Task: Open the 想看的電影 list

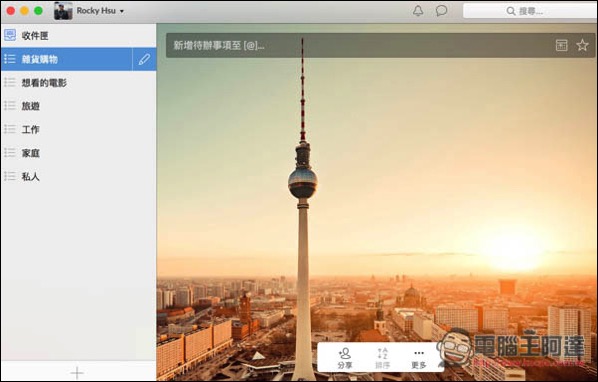Action: 79,83
